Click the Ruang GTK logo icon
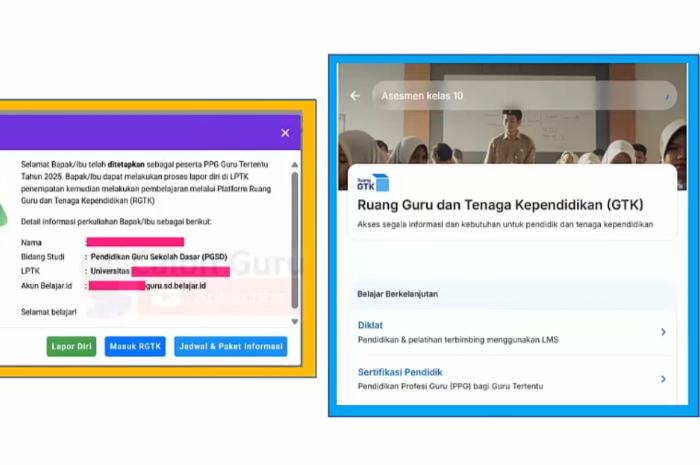The width and height of the screenshot is (700, 465). [x=373, y=183]
